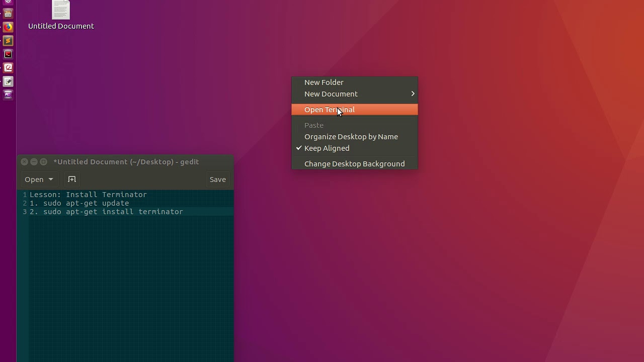The height and width of the screenshot is (362, 644).
Task: Launch Firefox from the dock
Action: 8,27
